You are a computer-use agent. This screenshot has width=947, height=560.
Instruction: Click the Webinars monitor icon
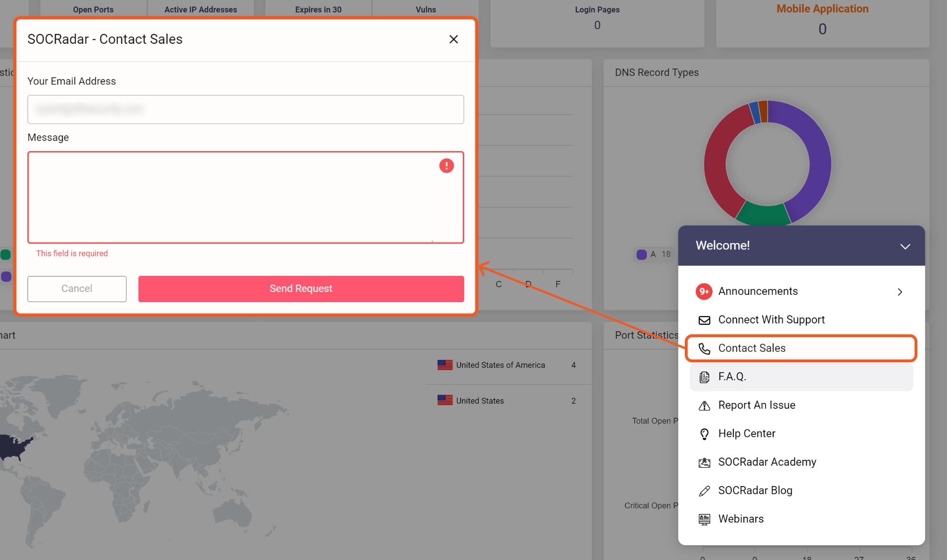tap(704, 519)
